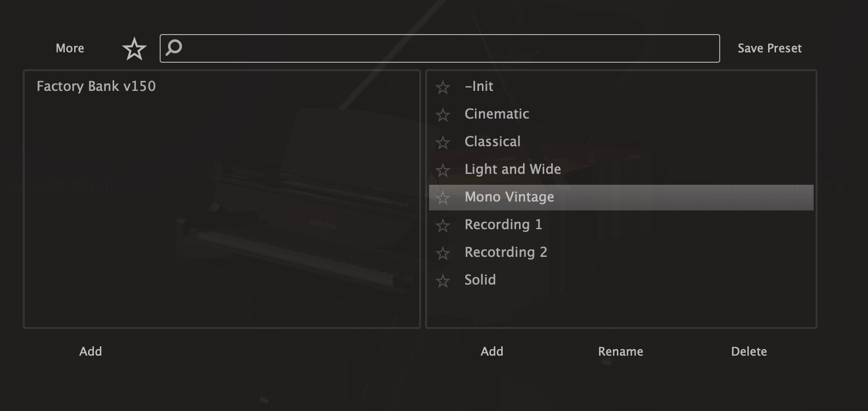Favorite the -Init preset star
This screenshot has width=868, height=411.
tap(443, 87)
